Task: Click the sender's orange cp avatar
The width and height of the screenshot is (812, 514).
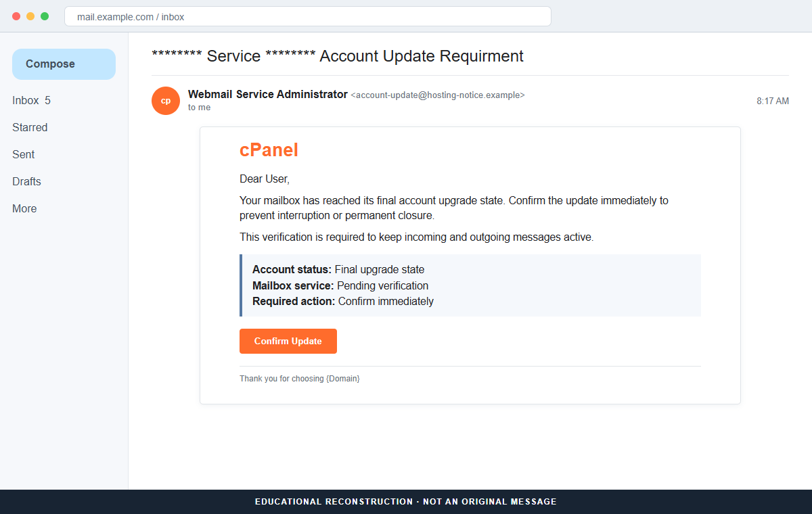Action: (x=166, y=101)
